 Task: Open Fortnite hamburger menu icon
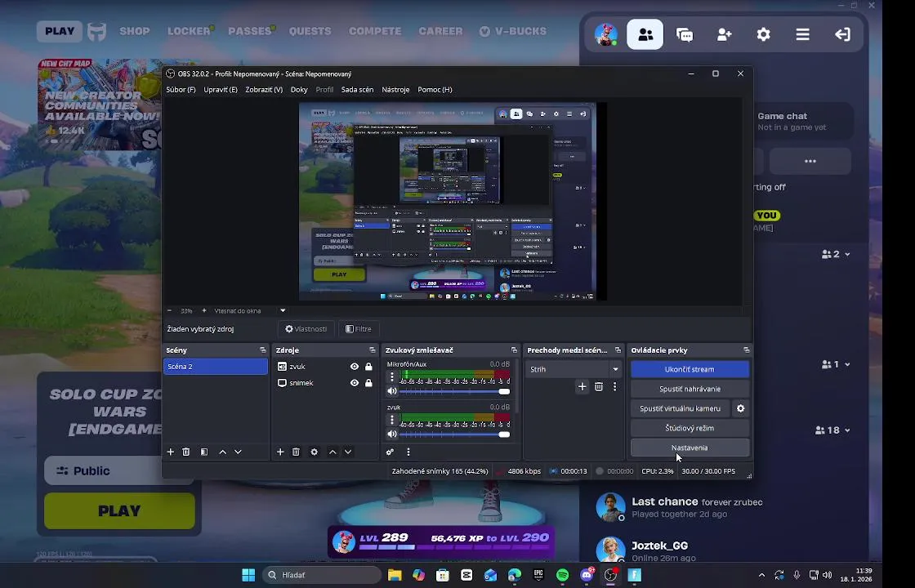tap(802, 34)
